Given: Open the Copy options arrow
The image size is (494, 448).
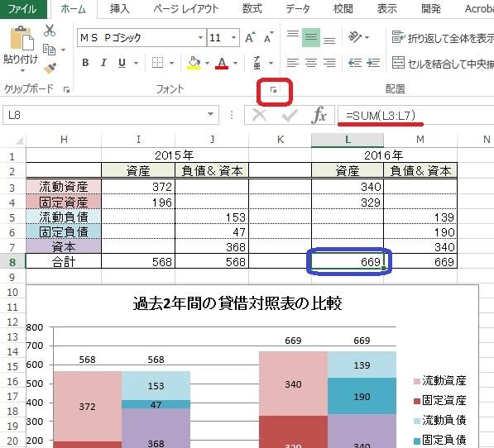Looking at the screenshot, I should click(63, 50).
